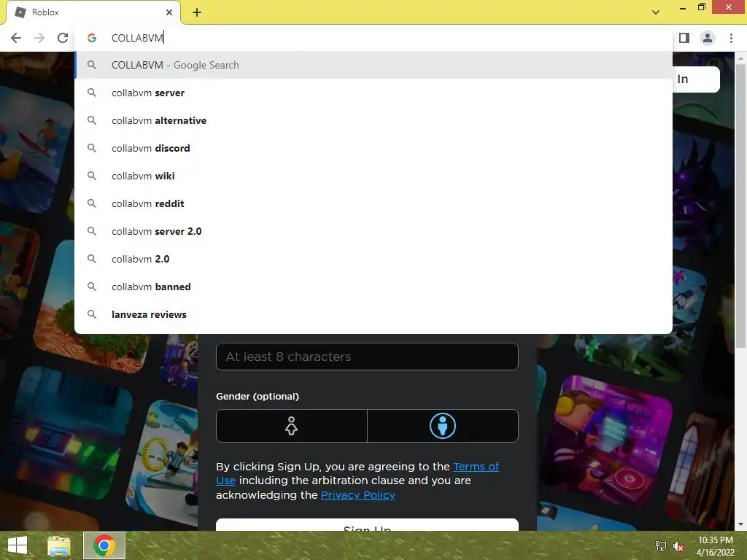Choose the male gender option

443,426
